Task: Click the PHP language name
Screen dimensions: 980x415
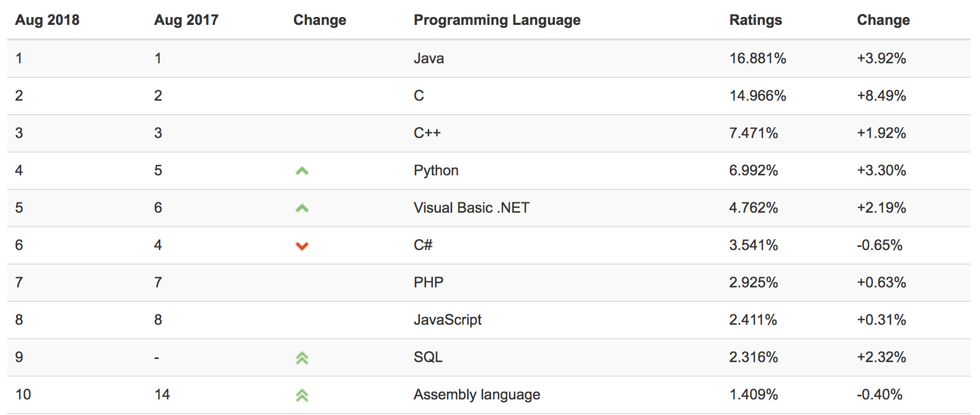Action: 429,282
